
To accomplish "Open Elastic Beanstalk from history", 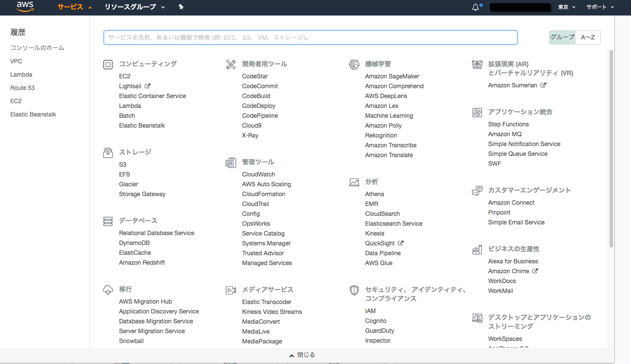I will click(x=33, y=114).
